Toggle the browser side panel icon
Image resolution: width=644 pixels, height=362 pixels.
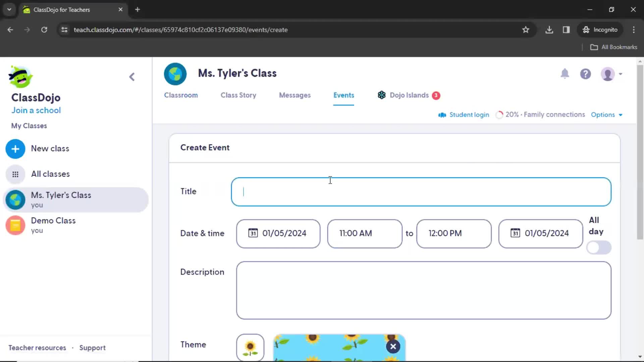566,30
